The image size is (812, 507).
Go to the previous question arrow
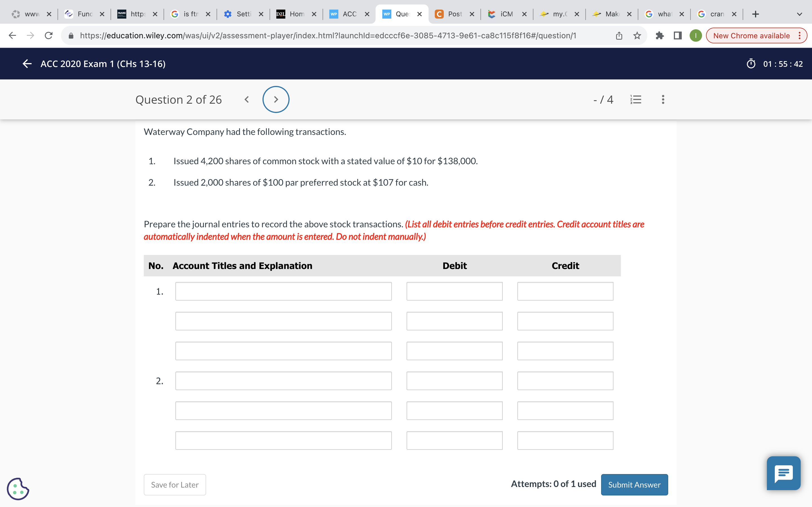(247, 100)
